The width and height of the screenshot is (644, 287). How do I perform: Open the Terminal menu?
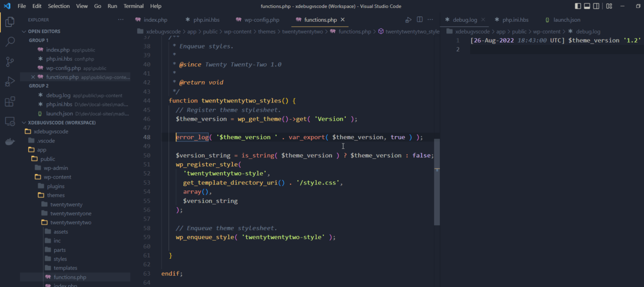pyautogui.click(x=133, y=6)
